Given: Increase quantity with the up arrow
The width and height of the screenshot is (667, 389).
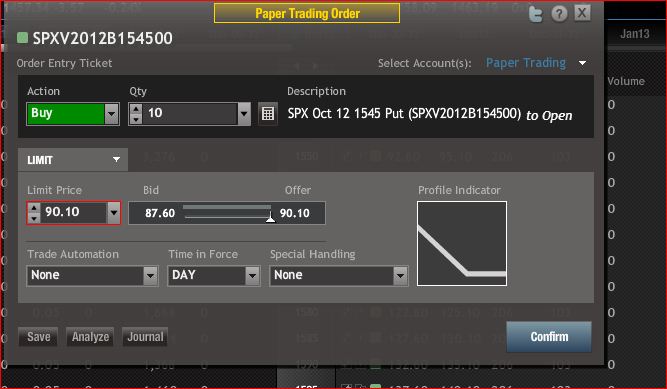Looking at the screenshot, I should coord(136,109).
